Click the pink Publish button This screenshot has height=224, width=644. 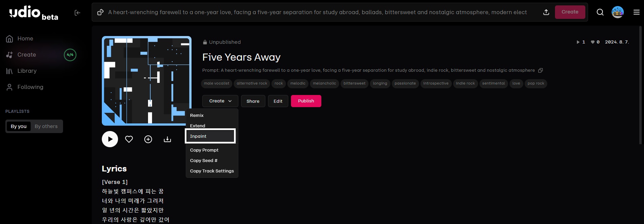coord(306,101)
